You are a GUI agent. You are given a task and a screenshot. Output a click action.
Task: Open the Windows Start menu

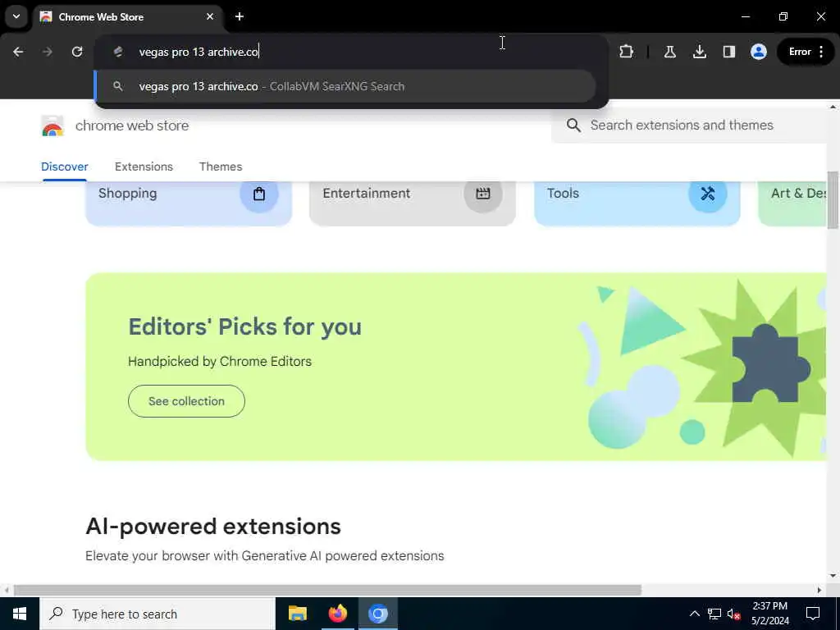(20, 614)
